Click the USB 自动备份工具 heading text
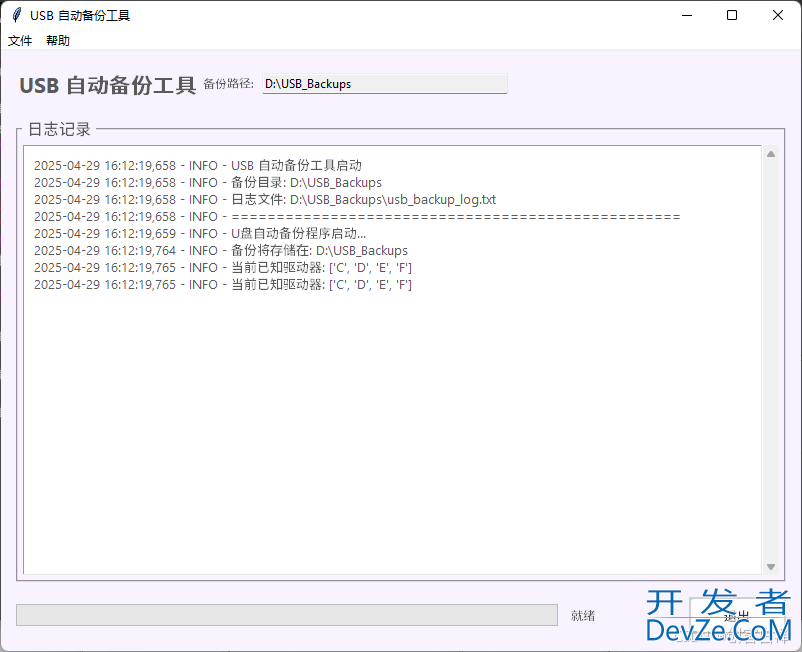This screenshot has width=802, height=652. click(x=107, y=85)
